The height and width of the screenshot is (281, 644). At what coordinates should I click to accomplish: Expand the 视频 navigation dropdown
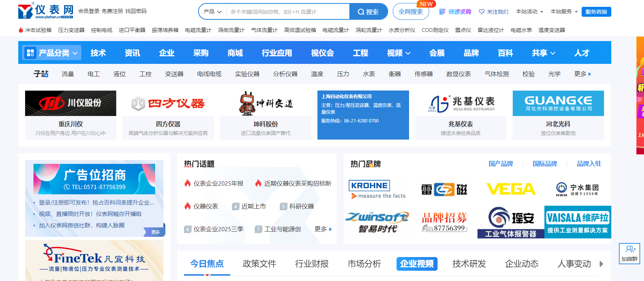tap(399, 53)
